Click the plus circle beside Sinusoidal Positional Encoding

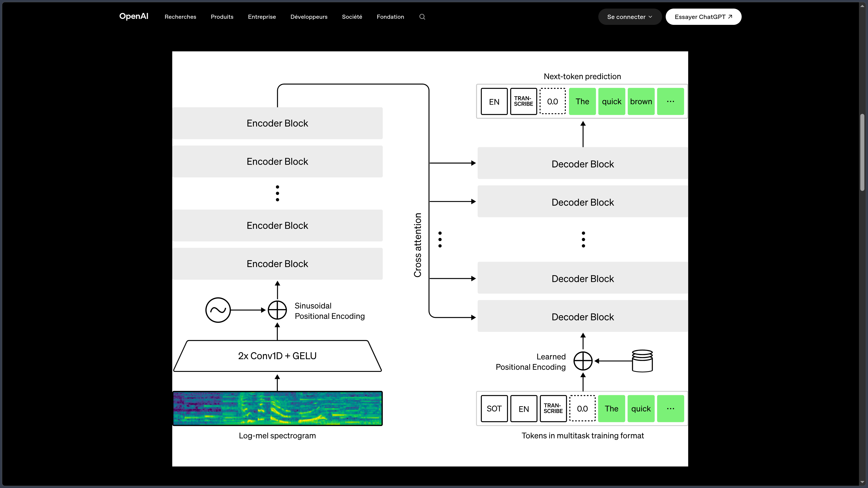(x=277, y=310)
